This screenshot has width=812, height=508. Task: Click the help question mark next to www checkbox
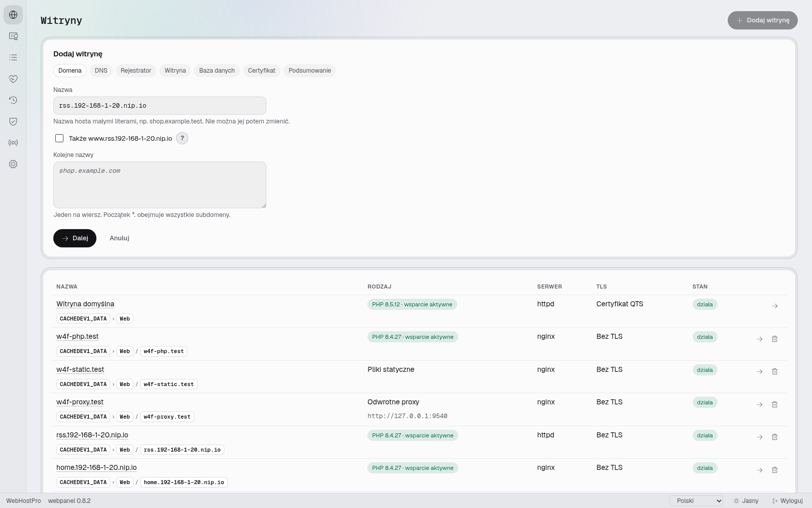tap(182, 138)
